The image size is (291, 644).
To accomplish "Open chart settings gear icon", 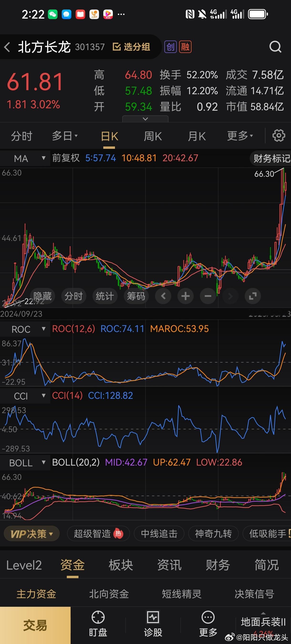I will coord(279,136).
